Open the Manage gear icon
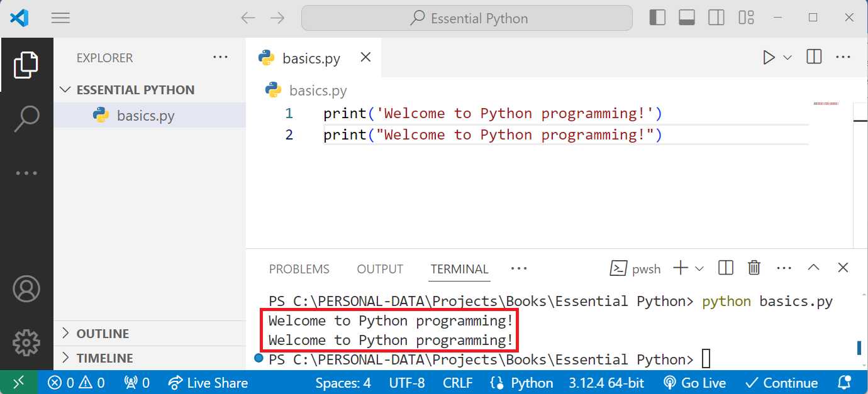Viewport: 868px width, 394px height. (26, 342)
